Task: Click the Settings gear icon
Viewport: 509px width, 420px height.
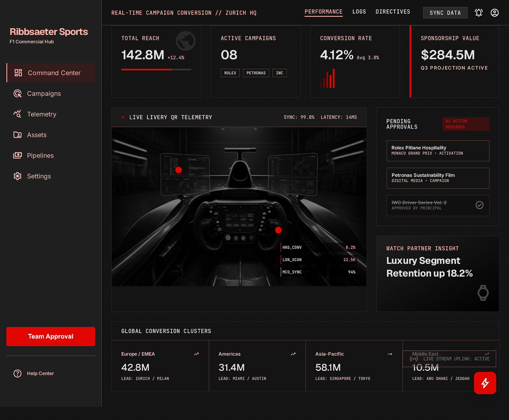Action: click(x=17, y=176)
